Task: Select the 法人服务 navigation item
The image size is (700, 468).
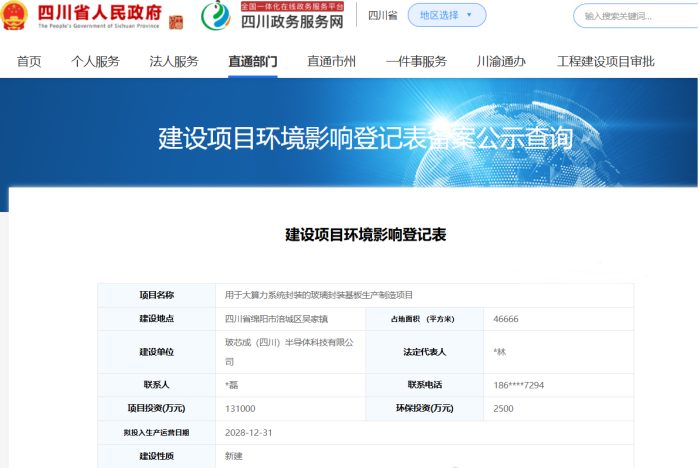Action: click(x=174, y=61)
